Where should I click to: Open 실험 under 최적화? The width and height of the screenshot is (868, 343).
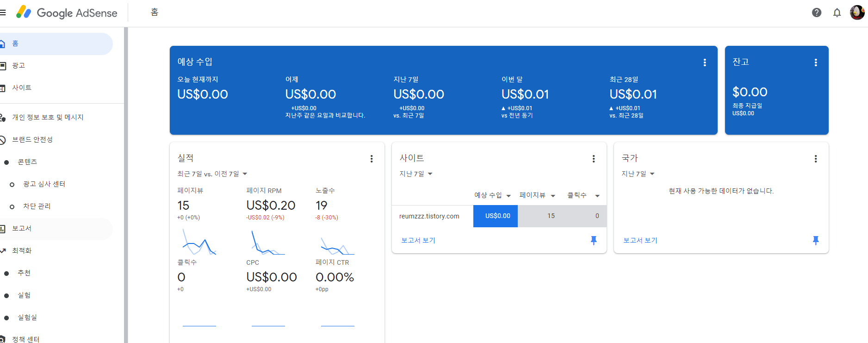coord(24,295)
